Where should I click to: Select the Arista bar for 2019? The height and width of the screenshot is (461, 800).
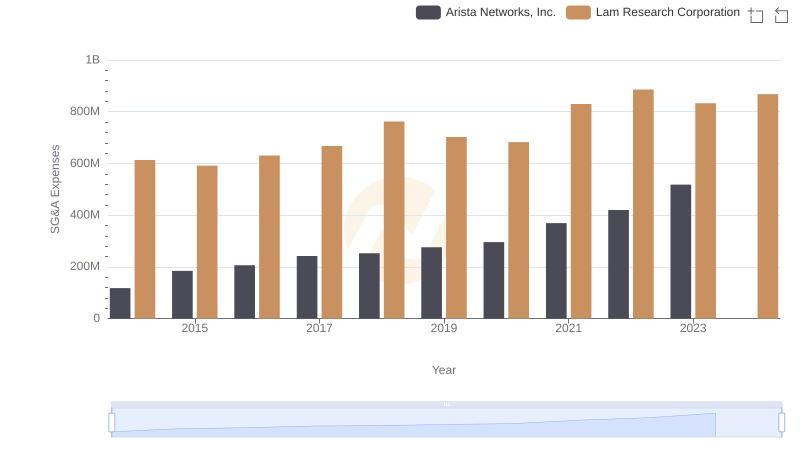(x=432, y=283)
